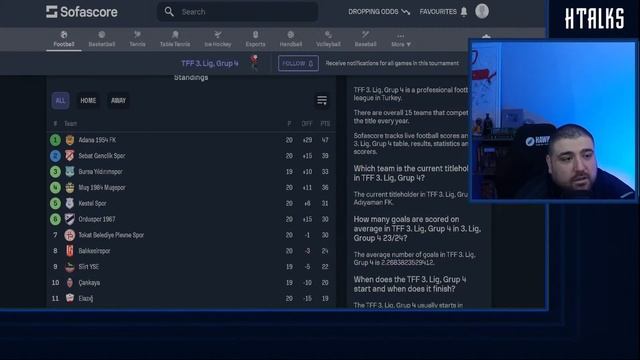Select the Football sport tab

click(x=64, y=39)
